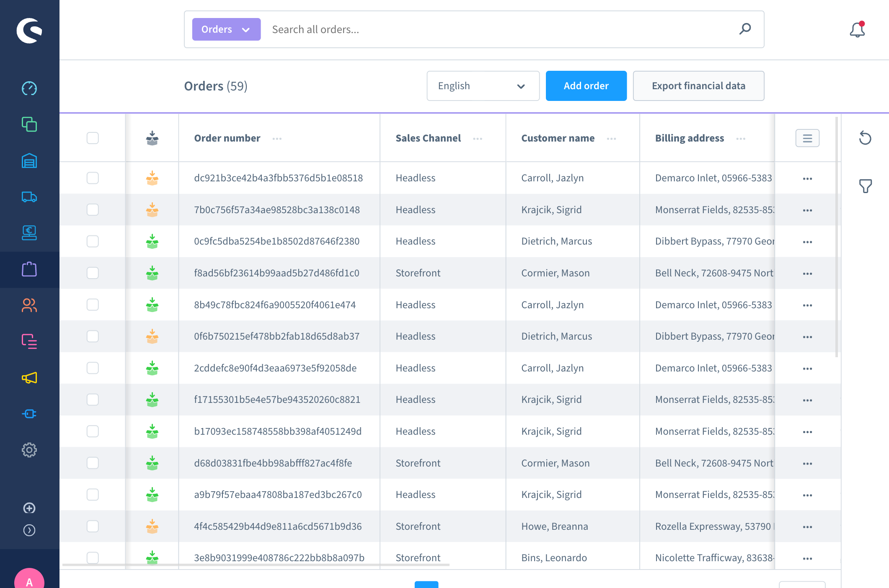Open actions menu for order 4f4c585429b44d9e

pyautogui.click(x=807, y=527)
